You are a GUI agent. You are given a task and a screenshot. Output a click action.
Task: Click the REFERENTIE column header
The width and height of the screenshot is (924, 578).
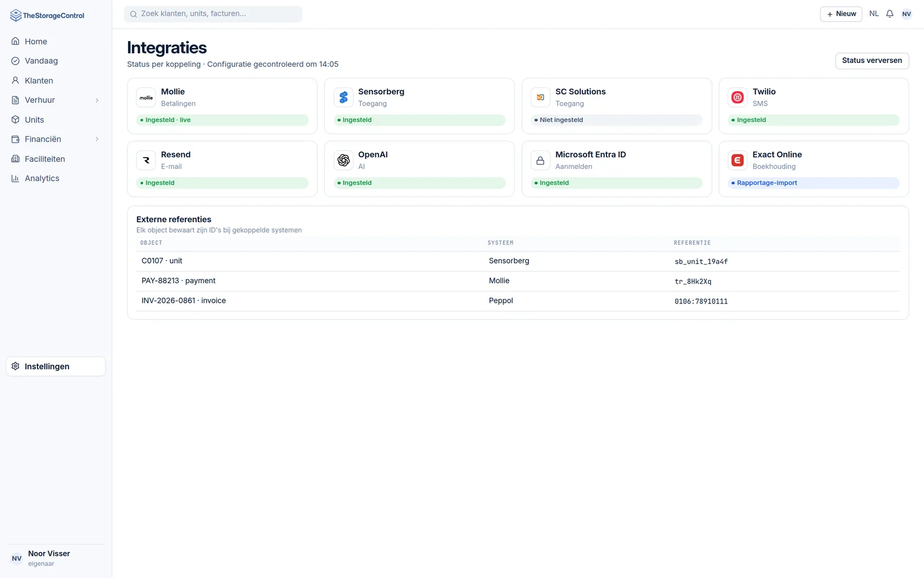692,243
